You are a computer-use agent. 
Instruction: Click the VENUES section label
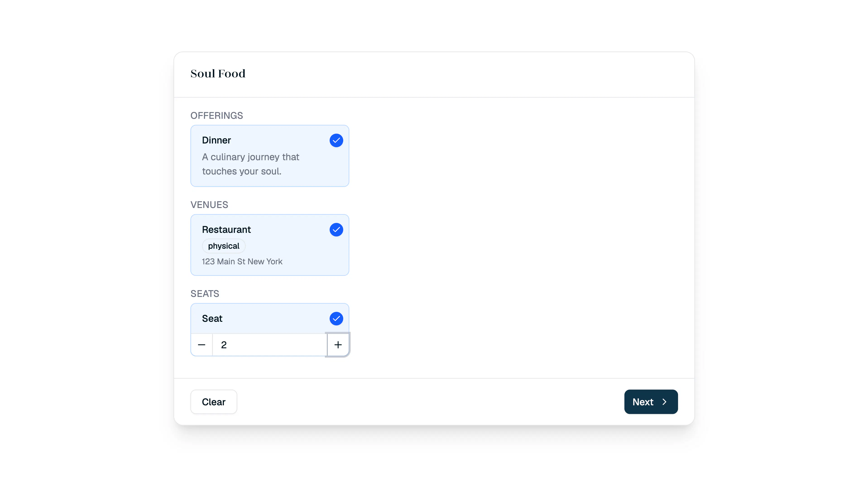pyautogui.click(x=209, y=205)
